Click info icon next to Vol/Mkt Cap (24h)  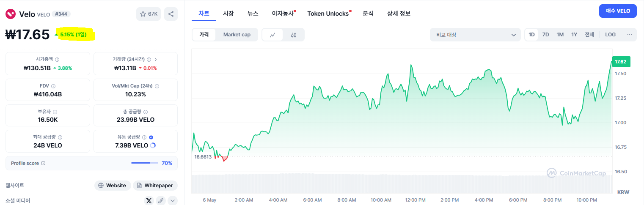(x=157, y=86)
